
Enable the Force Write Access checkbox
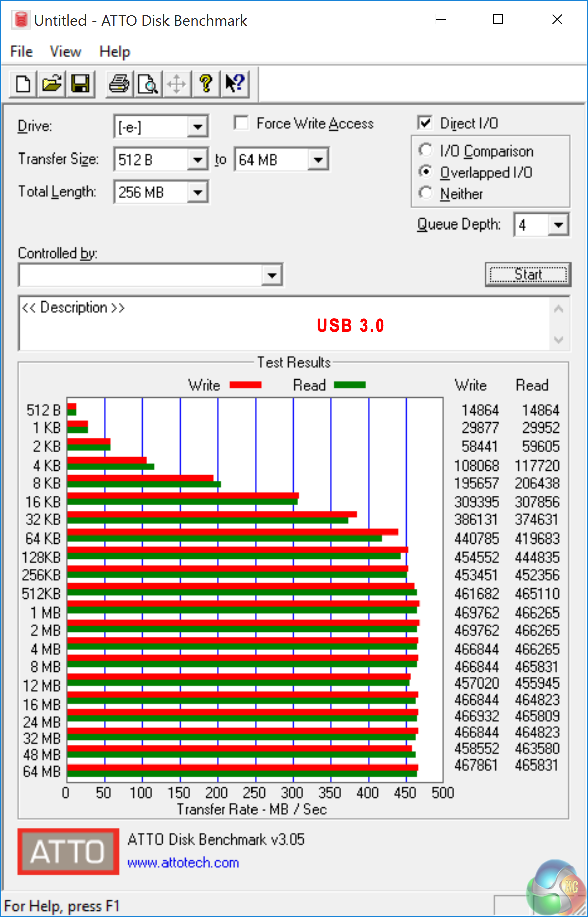[x=241, y=123]
